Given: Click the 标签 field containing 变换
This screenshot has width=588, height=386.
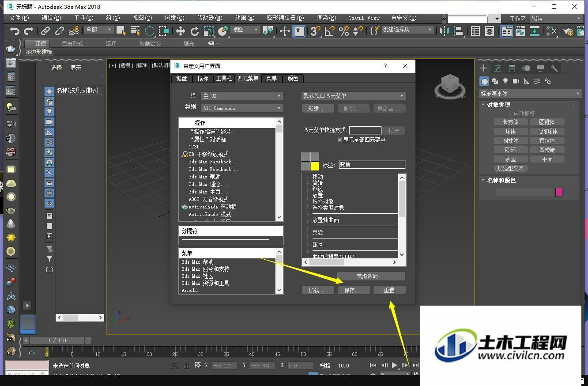Looking at the screenshot, I should [x=372, y=165].
